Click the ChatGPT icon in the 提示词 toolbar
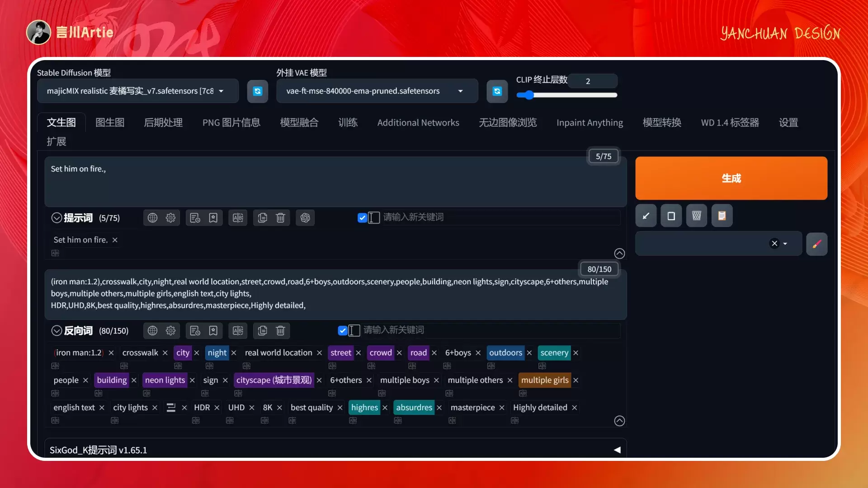This screenshot has width=868, height=488. pos(305,218)
